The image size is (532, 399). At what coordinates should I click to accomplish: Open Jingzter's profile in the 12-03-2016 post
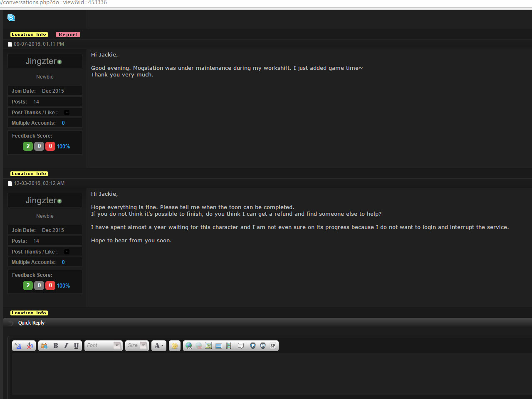pos(41,200)
